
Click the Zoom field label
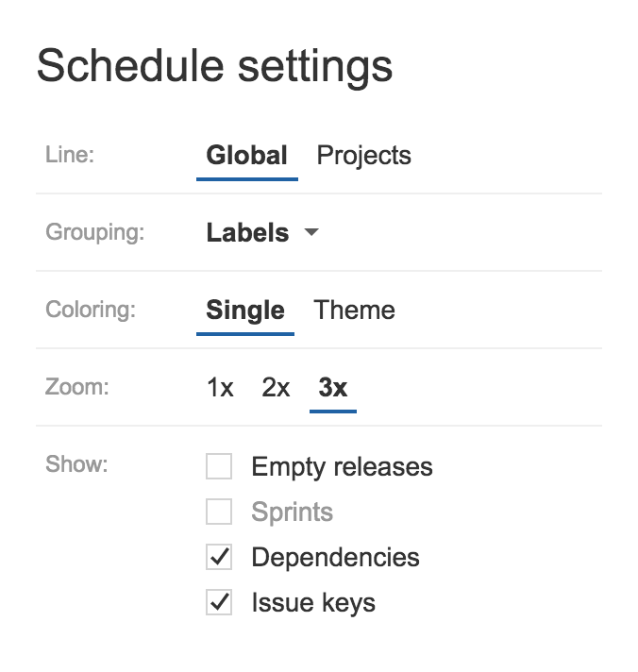coord(77,387)
